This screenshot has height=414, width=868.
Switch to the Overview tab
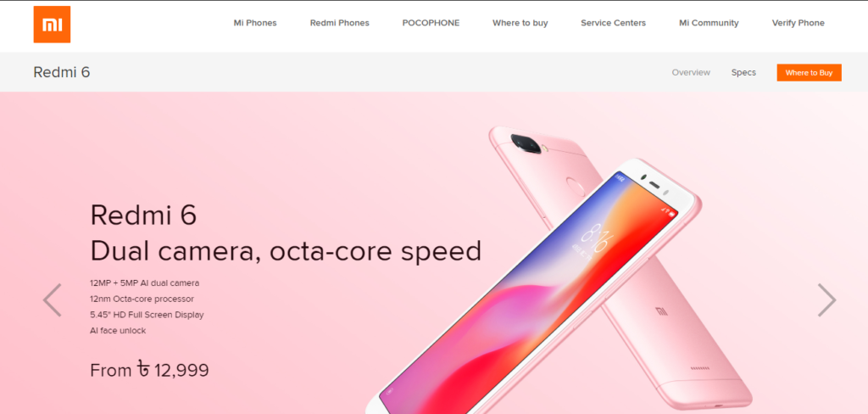(691, 73)
